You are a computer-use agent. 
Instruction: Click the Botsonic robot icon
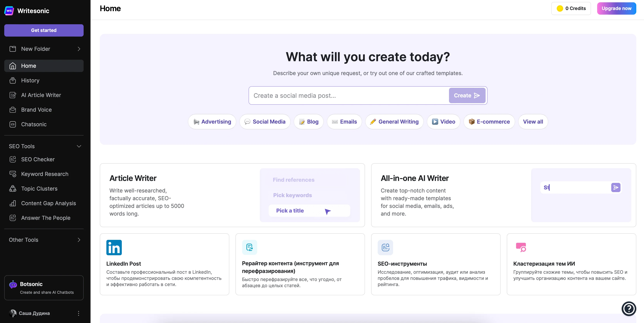[13, 285]
